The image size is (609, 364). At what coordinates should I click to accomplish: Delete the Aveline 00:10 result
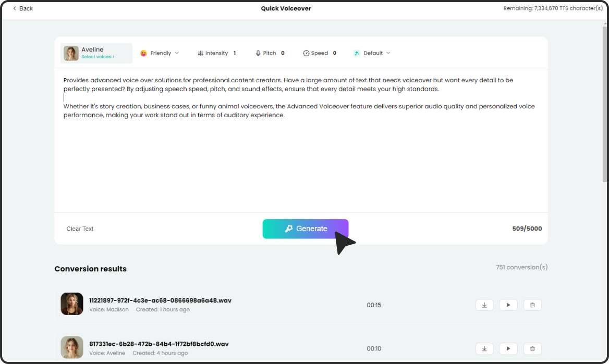coord(532,348)
